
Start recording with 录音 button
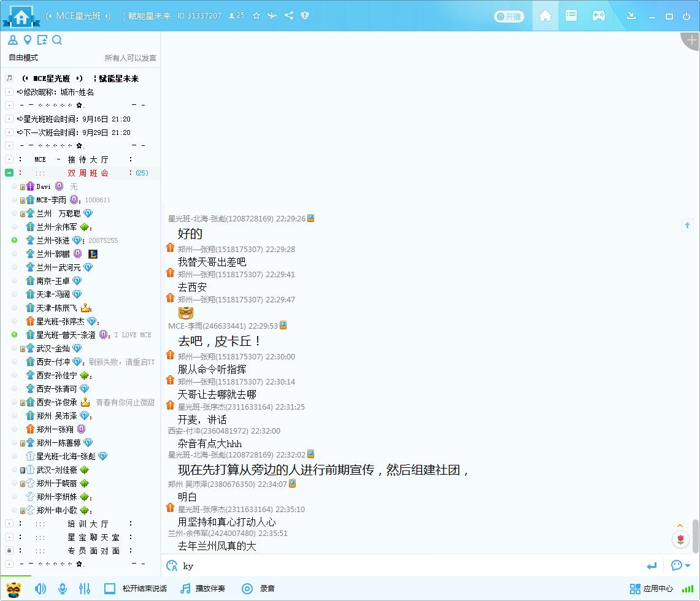click(x=258, y=589)
